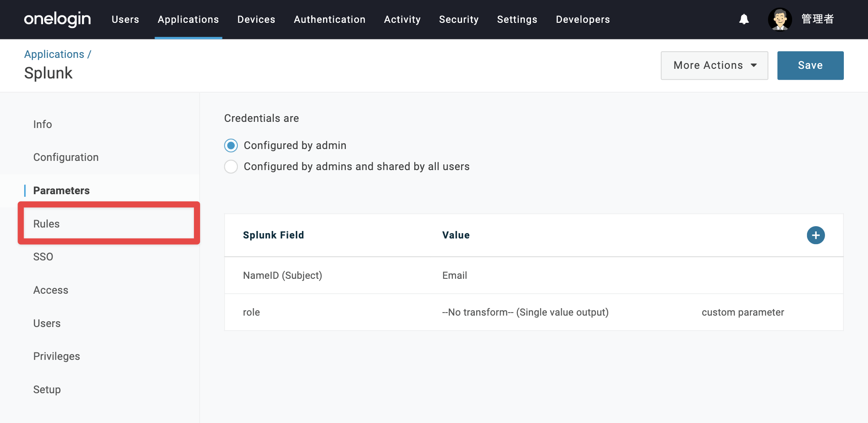Viewport: 868px width, 423px height.
Task: Go to the onelogin home logo
Action: point(57,19)
